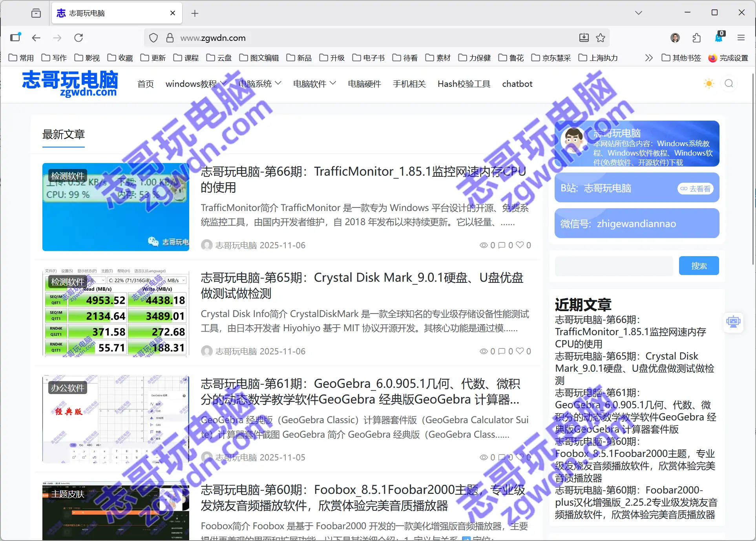756x541 pixels.
Task: Toggle the sun light/dark theme icon
Action: click(x=709, y=84)
